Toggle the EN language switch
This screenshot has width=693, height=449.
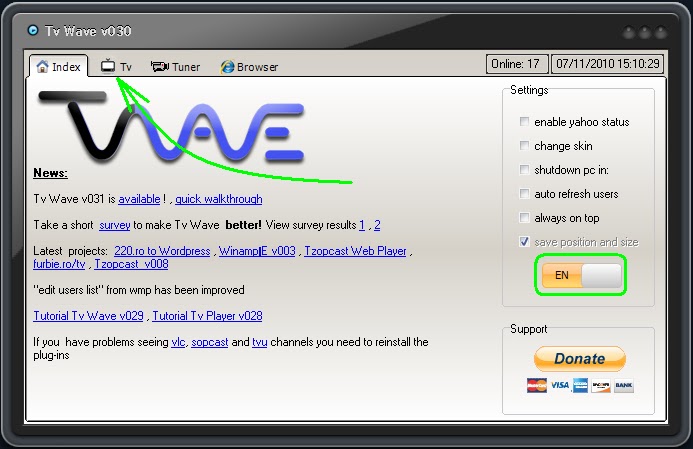(581, 275)
